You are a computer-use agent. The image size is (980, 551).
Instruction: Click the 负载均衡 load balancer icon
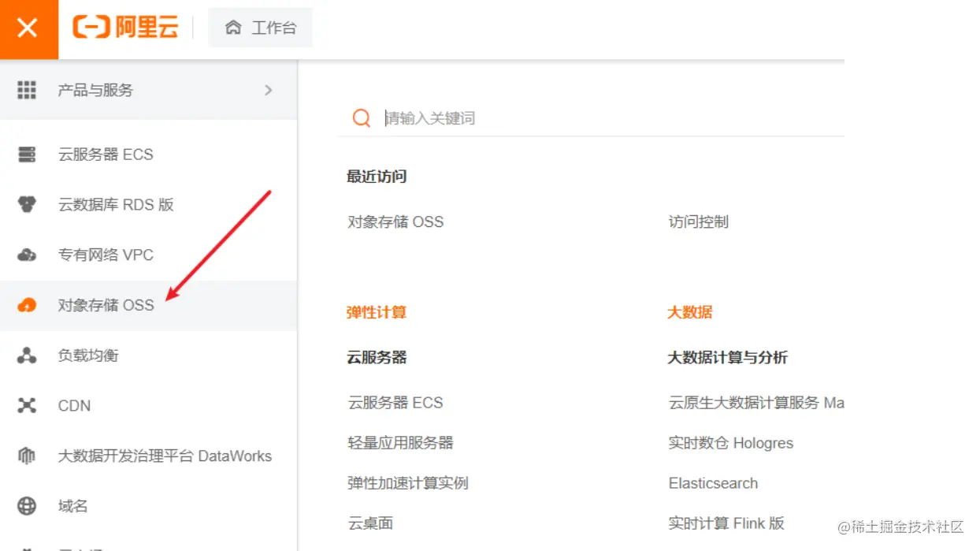coord(27,356)
